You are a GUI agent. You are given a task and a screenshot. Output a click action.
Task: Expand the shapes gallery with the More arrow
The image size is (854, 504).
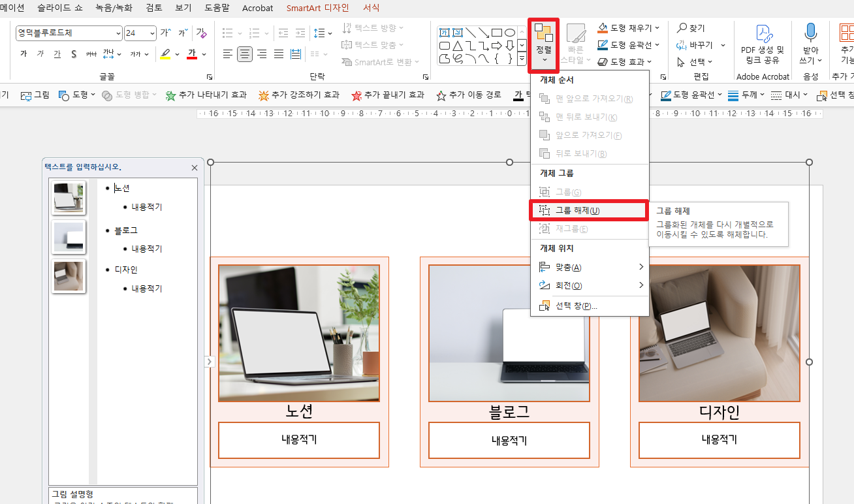pyautogui.click(x=522, y=57)
